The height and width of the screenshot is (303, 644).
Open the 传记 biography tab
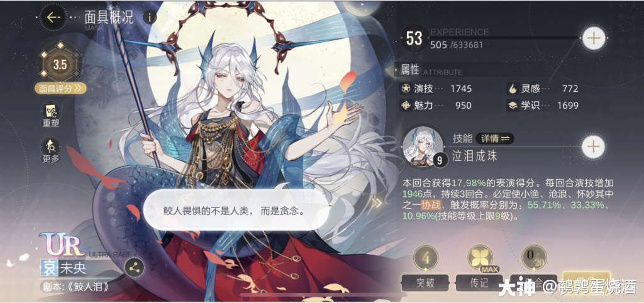point(479,283)
